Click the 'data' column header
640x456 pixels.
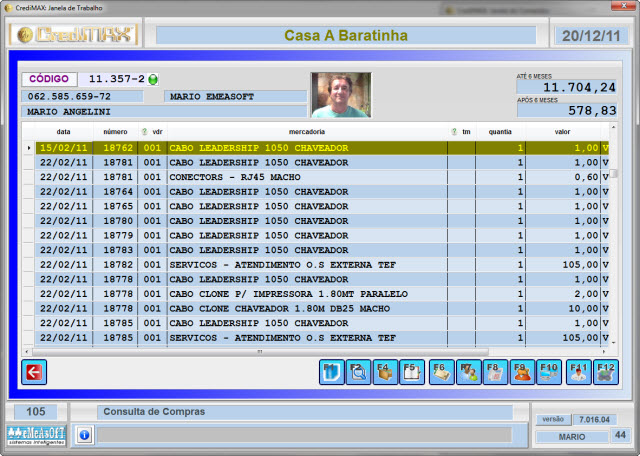(63, 132)
